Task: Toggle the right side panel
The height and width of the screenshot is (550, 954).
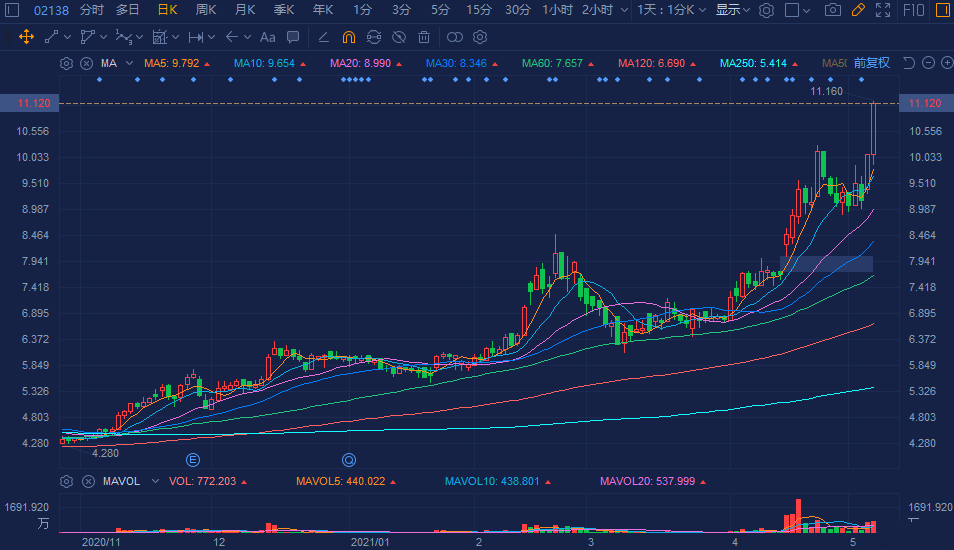Action: coord(942,10)
